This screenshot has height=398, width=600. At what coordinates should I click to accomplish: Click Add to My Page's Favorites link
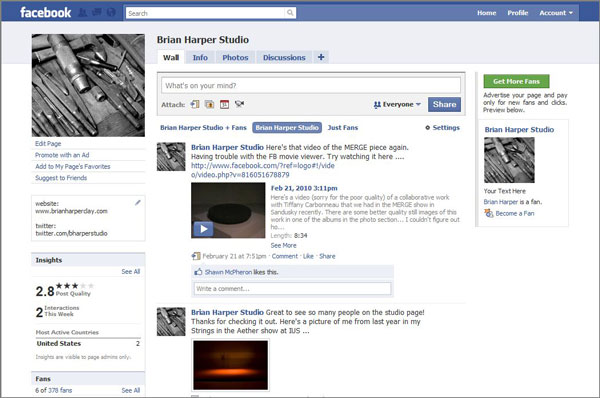coord(73,166)
